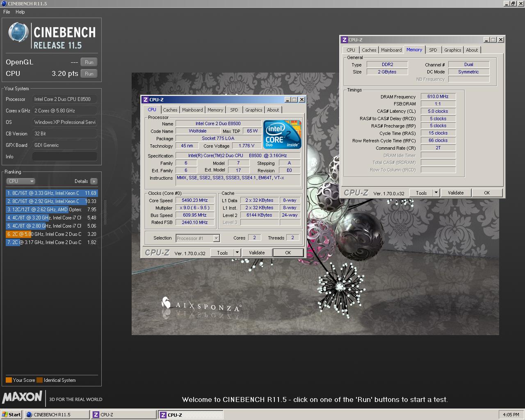Select ranking entry 2C @ 3.17 GHz

[x=52, y=242]
